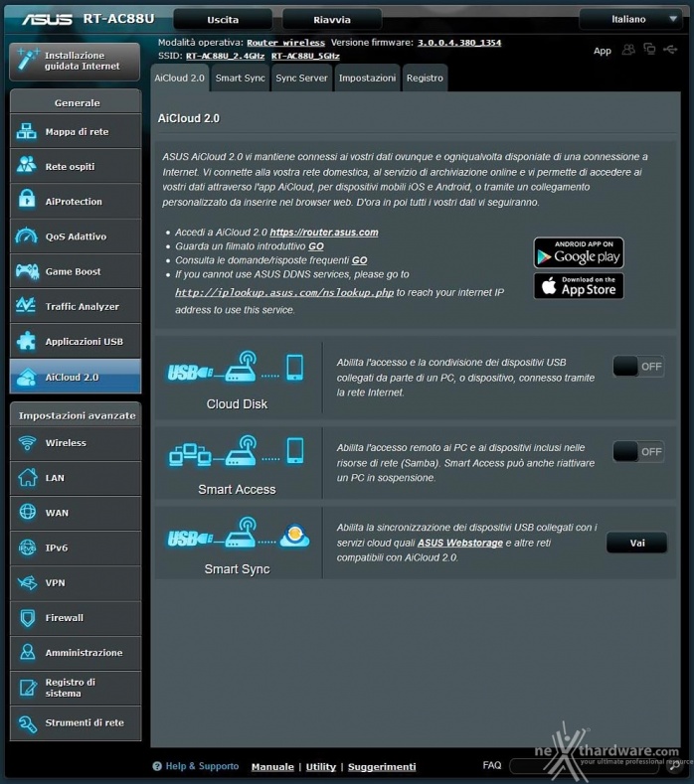Click the Riavvia reboot button

332,20
